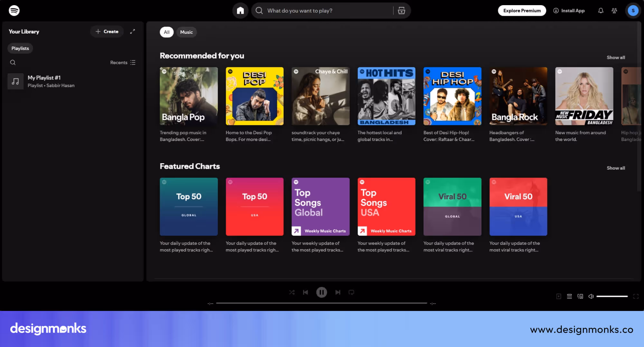Click the search magnifier icon in top bar

point(259,11)
